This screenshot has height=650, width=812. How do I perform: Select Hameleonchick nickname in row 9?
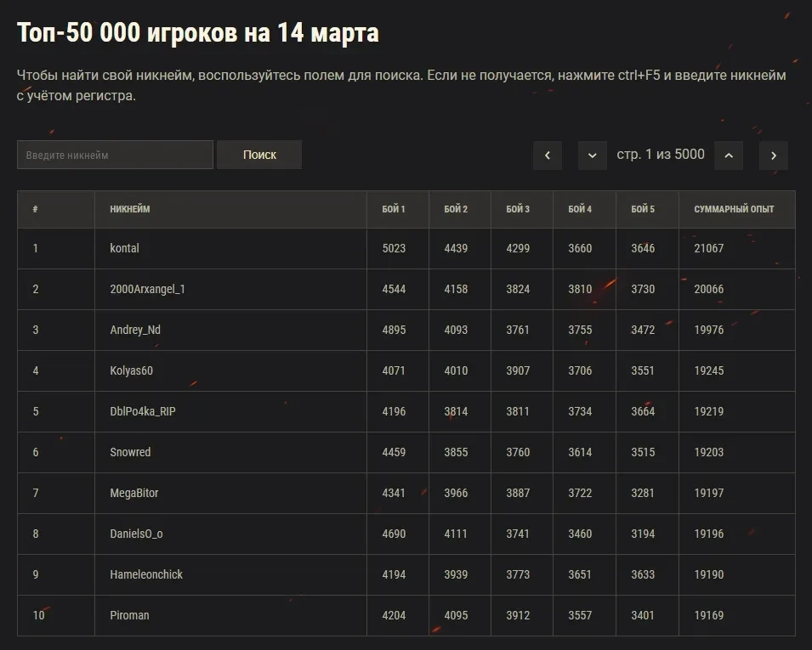pos(146,574)
